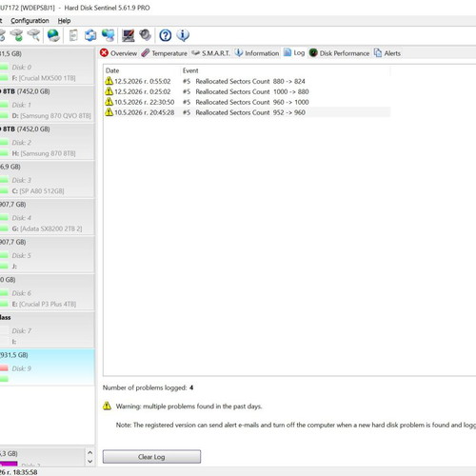Click the magenta usage bar in the bottom panel

click(9, 464)
